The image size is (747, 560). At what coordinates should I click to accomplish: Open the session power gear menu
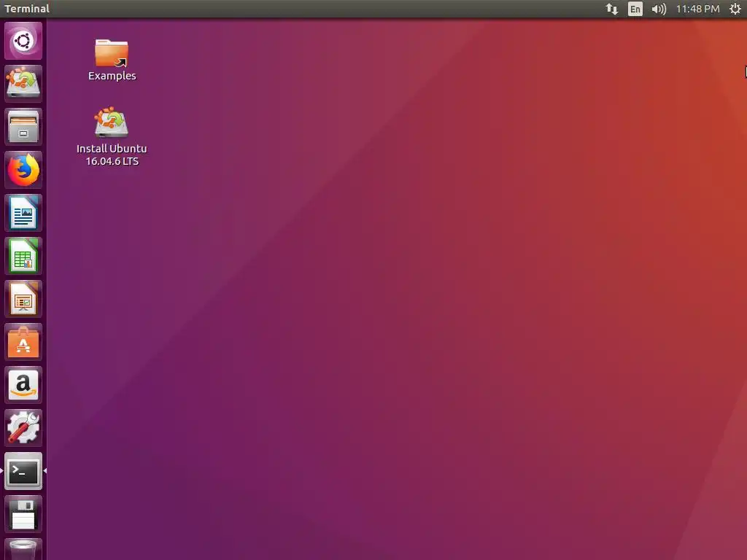(x=735, y=9)
